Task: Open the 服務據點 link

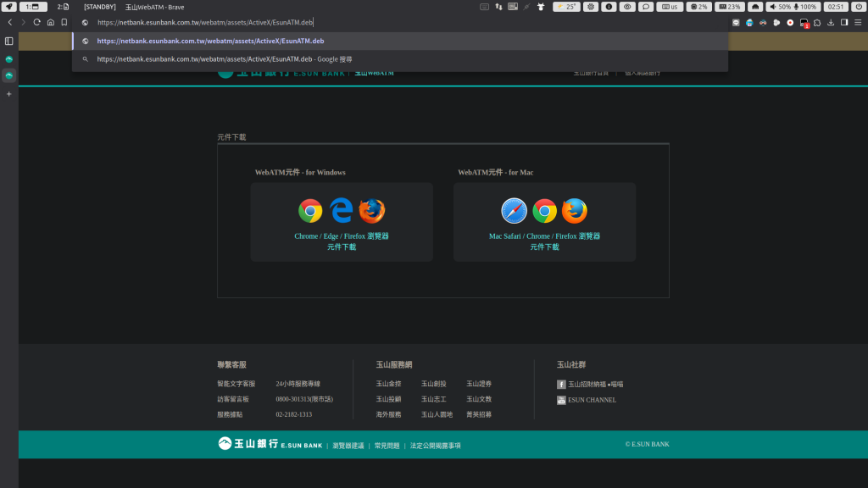Action: pos(230,414)
